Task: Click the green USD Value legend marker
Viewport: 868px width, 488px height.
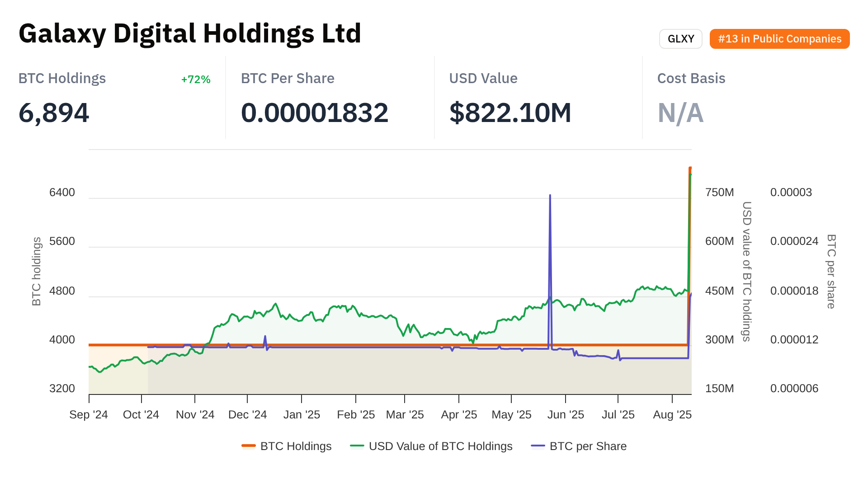Action: pos(357,446)
